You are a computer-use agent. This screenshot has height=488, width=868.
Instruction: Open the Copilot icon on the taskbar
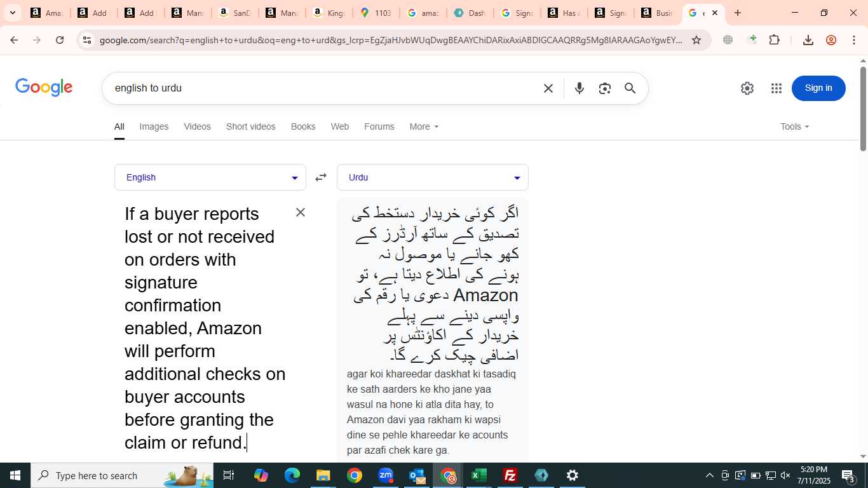click(x=261, y=475)
